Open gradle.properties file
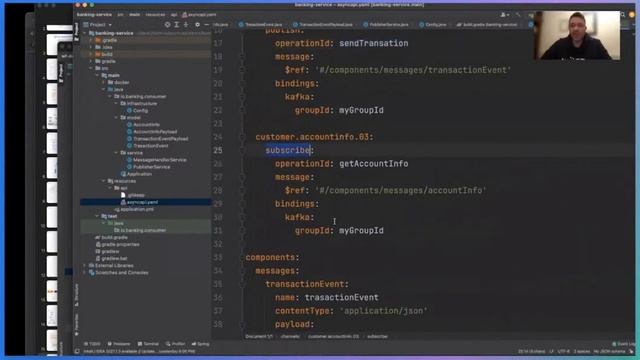Viewport: 640px width, 360px height. coord(118,244)
